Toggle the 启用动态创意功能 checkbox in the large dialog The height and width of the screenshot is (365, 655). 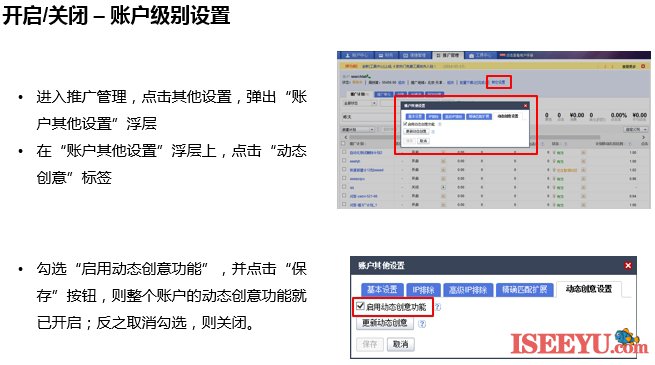pyautogui.click(x=360, y=307)
